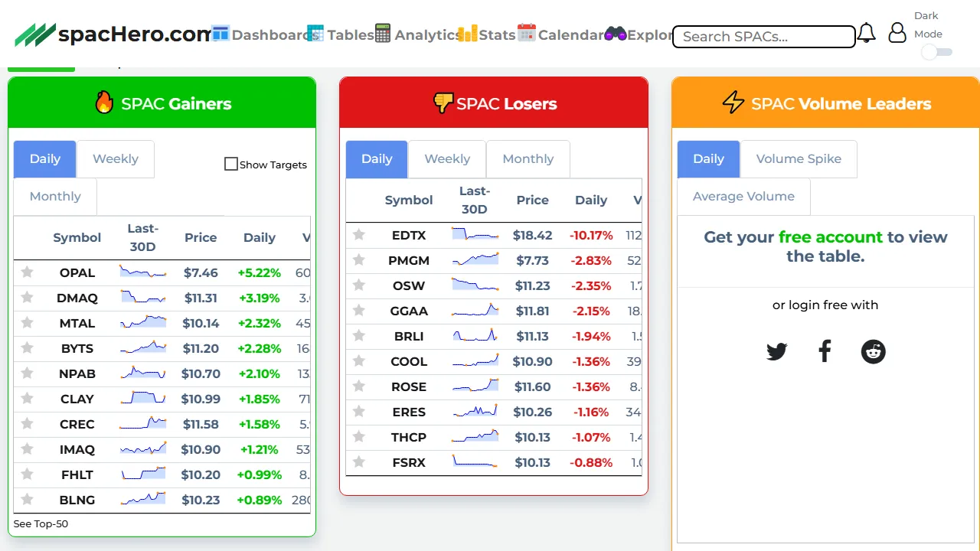Click the Search SPACs input field

(763, 36)
